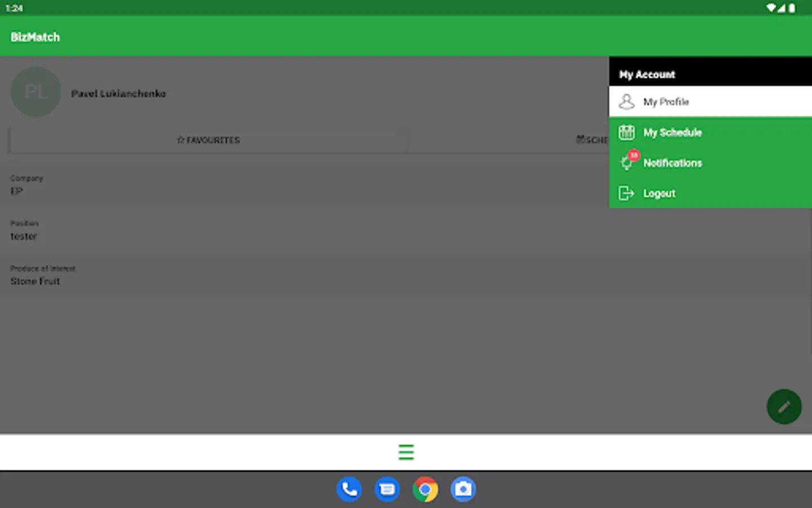
Task: Open My Schedule menu entry
Action: 710,132
